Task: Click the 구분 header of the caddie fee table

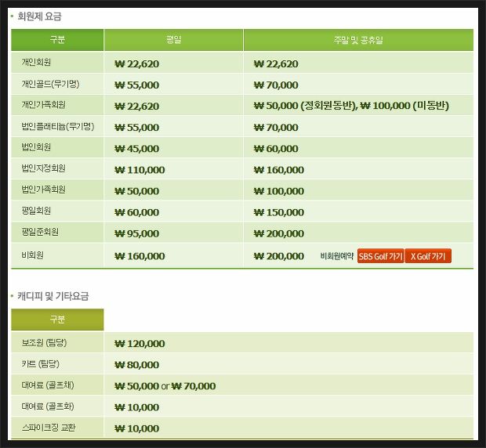Action: point(57,320)
